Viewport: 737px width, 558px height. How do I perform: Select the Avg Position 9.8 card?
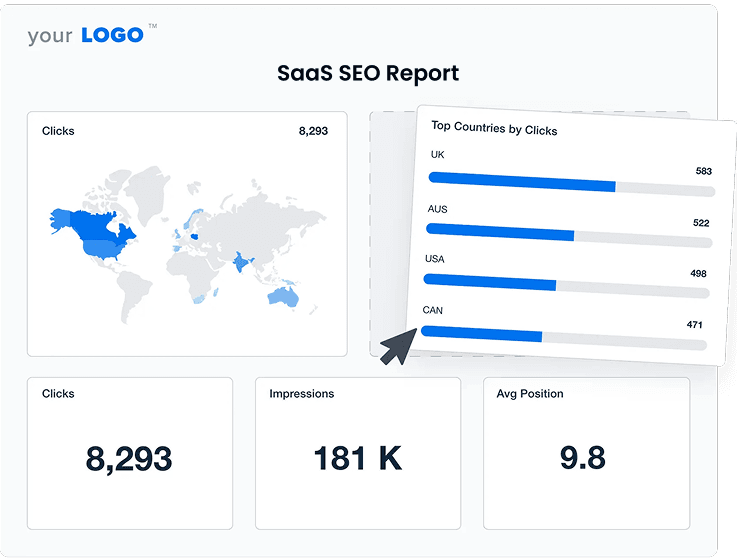tap(586, 453)
